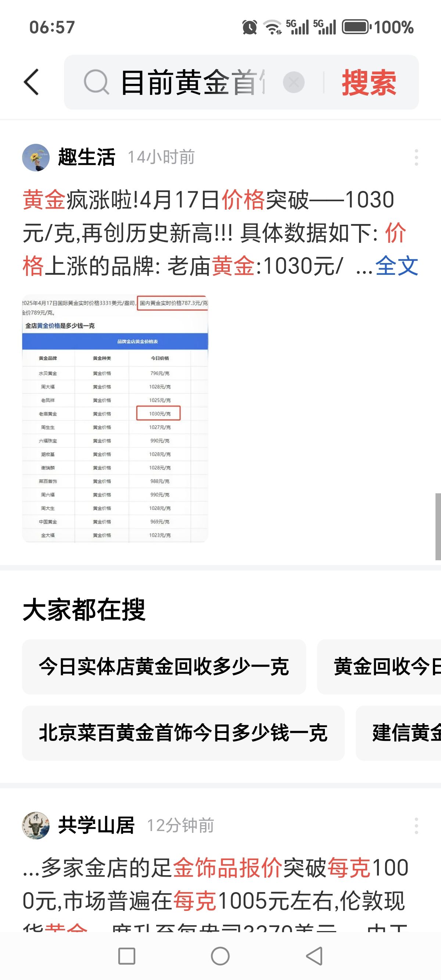Tap Android home circle button
Image resolution: width=441 pixels, height=980 pixels.
click(220, 956)
